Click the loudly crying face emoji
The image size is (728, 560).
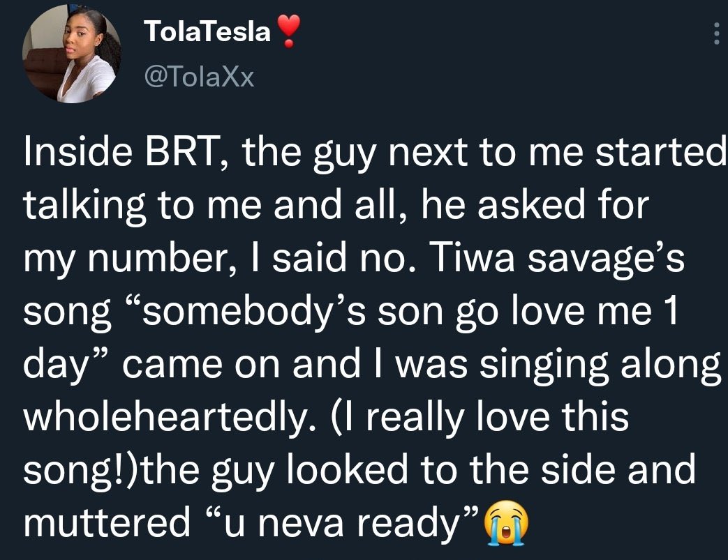pyautogui.click(x=506, y=523)
